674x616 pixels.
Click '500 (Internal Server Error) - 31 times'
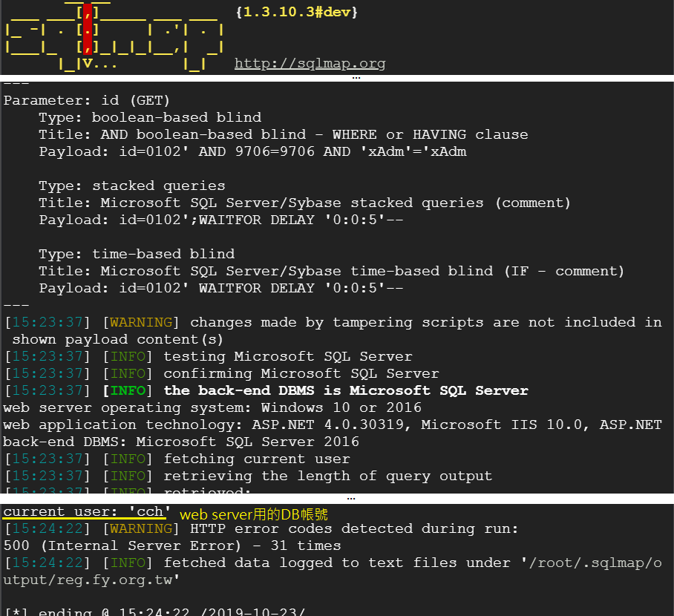172,546
